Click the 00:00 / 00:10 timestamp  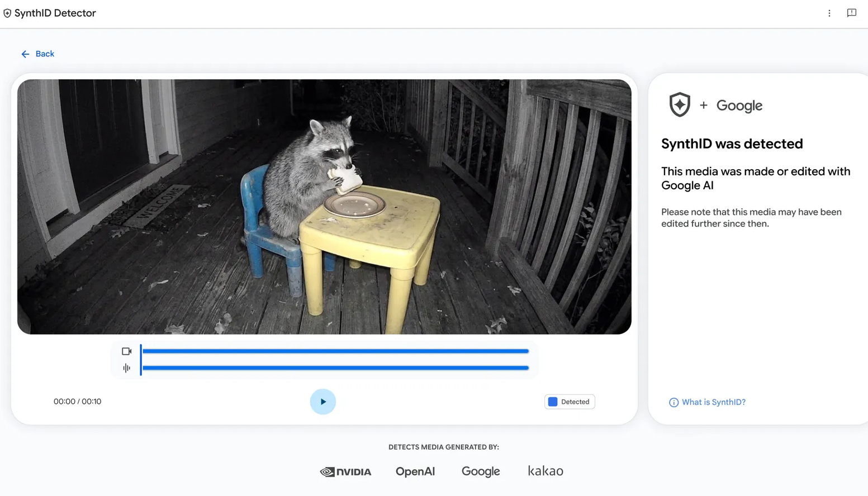[x=78, y=402]
